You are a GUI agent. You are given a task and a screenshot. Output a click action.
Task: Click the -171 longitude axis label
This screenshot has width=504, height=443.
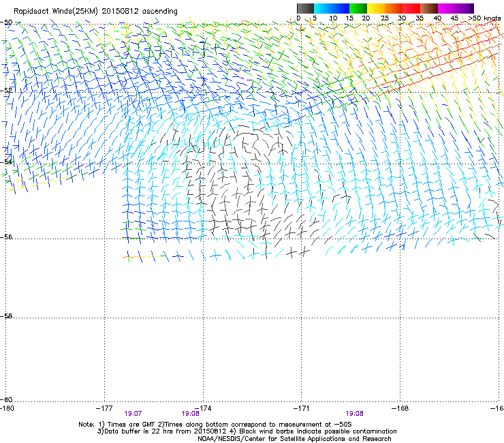[302, 408]
